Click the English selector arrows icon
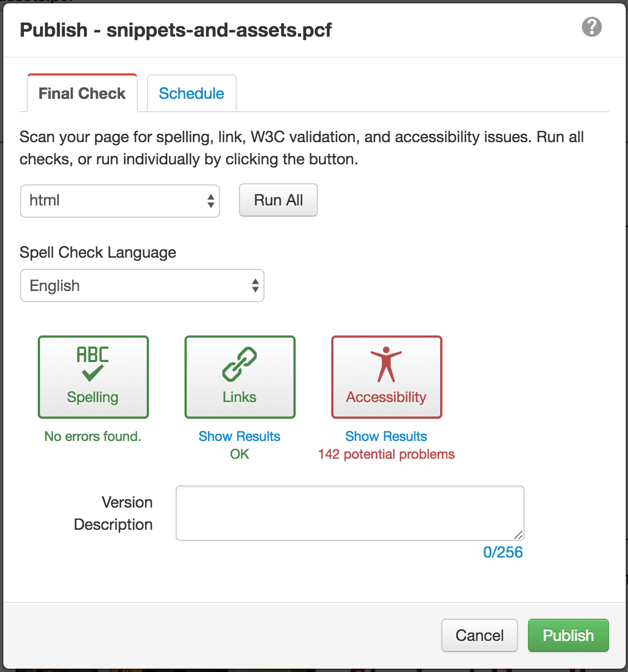Viewport: 628px width, 672px height. 255,285
